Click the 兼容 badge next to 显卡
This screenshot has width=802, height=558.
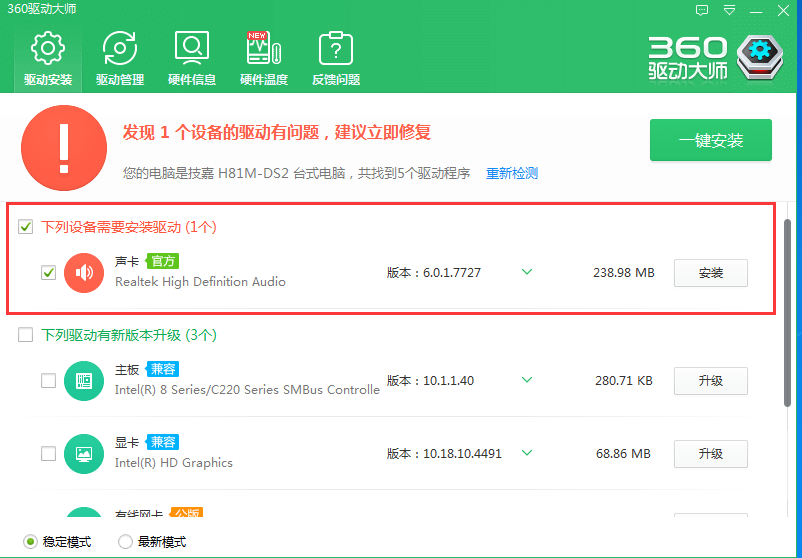click(163, 442)
